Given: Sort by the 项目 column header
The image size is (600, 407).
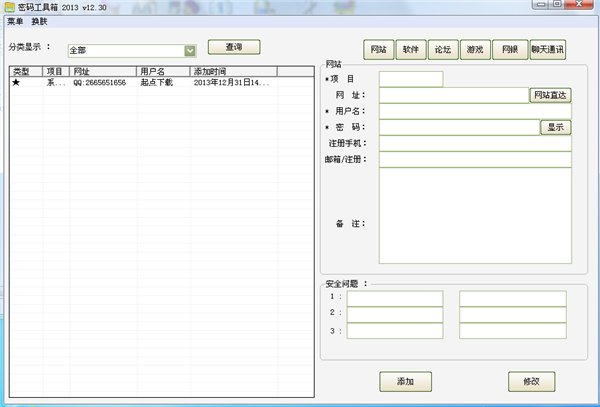Looking at the screenshot, I should tap(56, 72).
